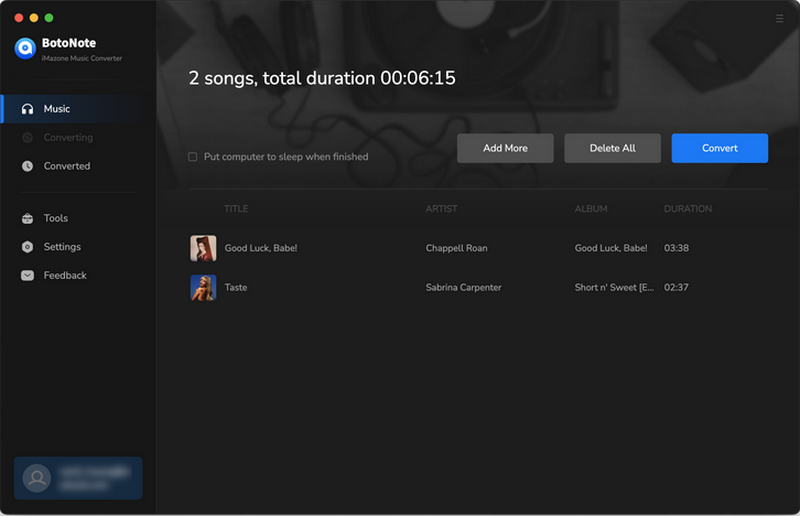Screen dimensions: 800x516
Task: Close the window with red button
Action: pos(19,18)
